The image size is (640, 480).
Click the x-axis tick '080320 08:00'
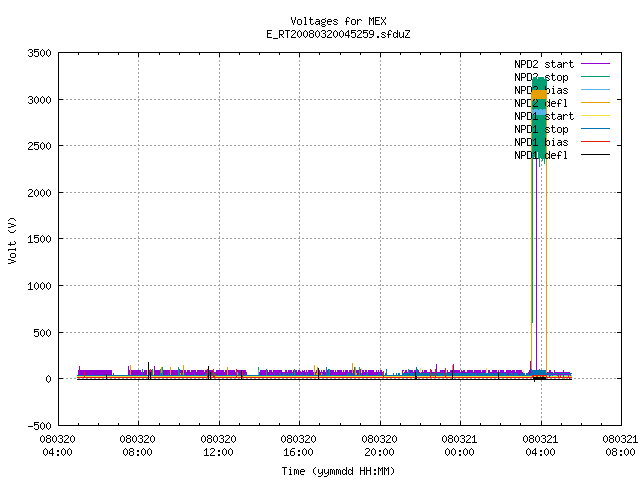[138, 446]
